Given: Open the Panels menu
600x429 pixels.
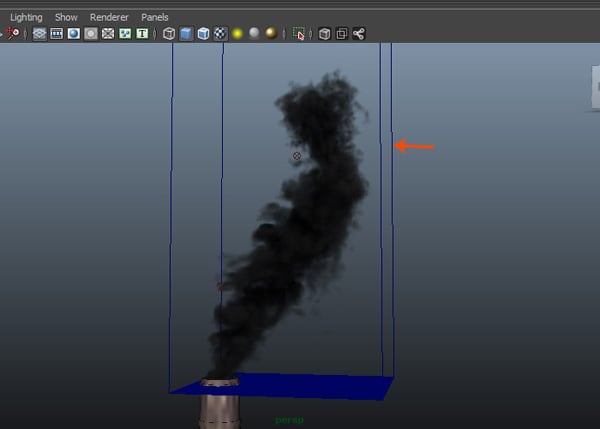Looking at the screenshot, I should click(x=155, y=17).
